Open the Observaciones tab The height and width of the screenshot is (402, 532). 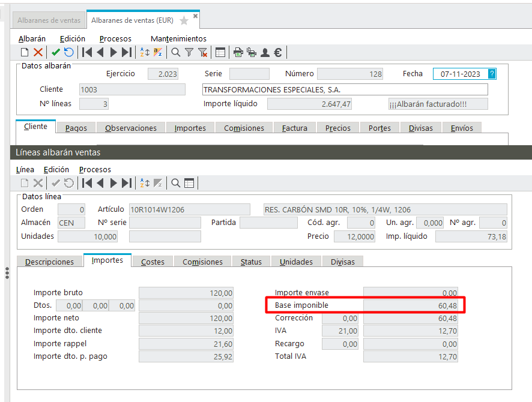(131, 128)
